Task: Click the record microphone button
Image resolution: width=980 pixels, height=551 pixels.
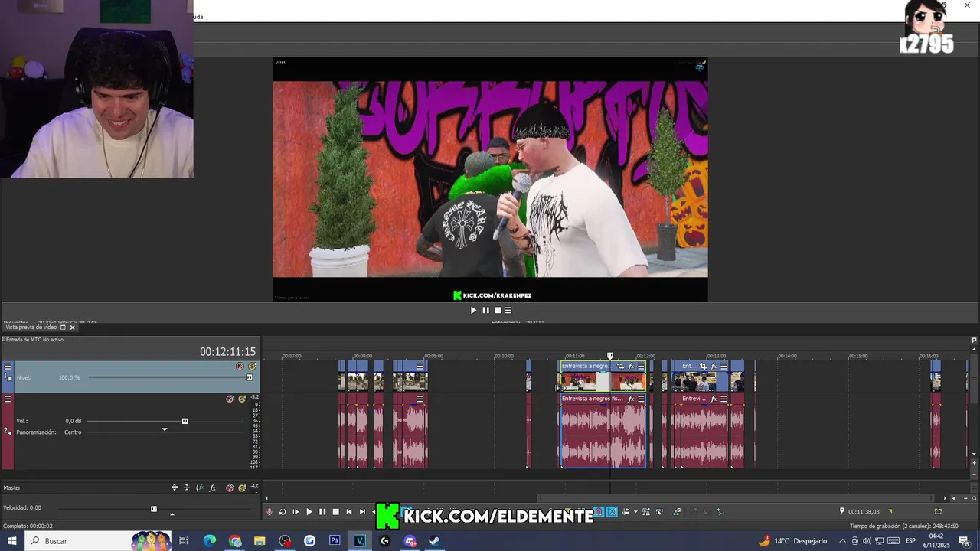Action: [269, 512]
